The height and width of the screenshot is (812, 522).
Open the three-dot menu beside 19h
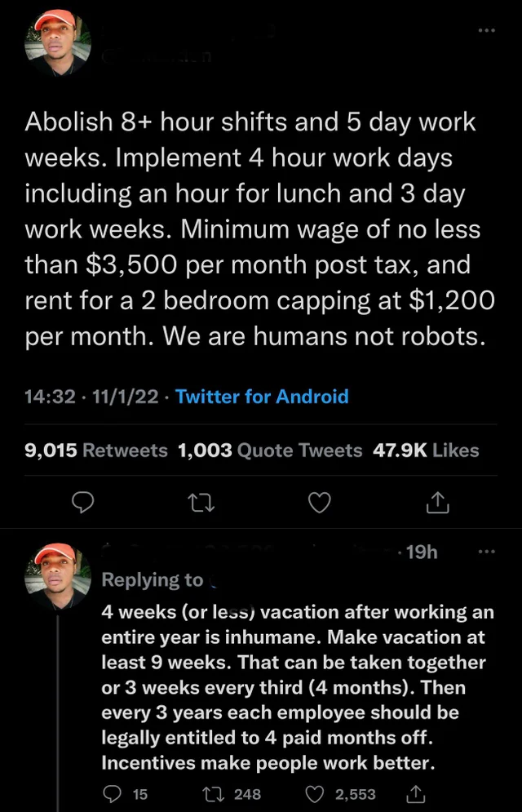tap(487, 552)
